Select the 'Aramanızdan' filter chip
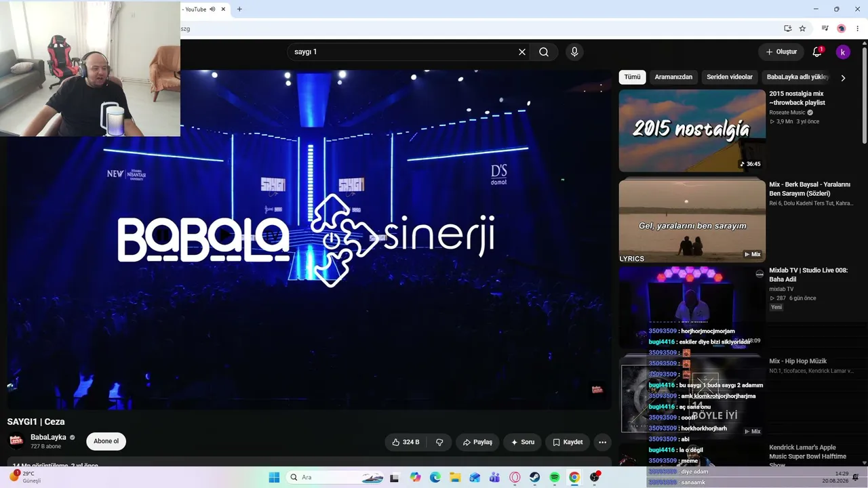The height and width of the screenshot is (488, 868). pyautogui.click(x=673, y=77)
